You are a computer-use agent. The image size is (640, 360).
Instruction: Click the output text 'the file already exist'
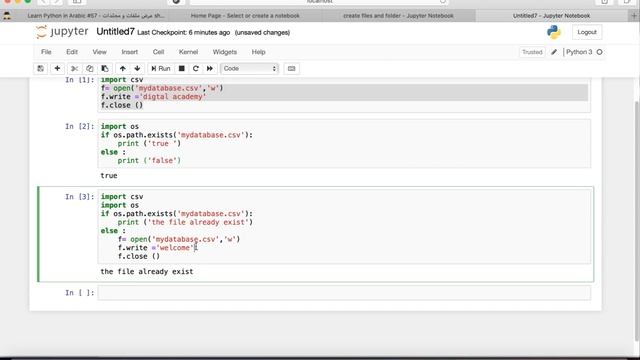coord(147,271)
